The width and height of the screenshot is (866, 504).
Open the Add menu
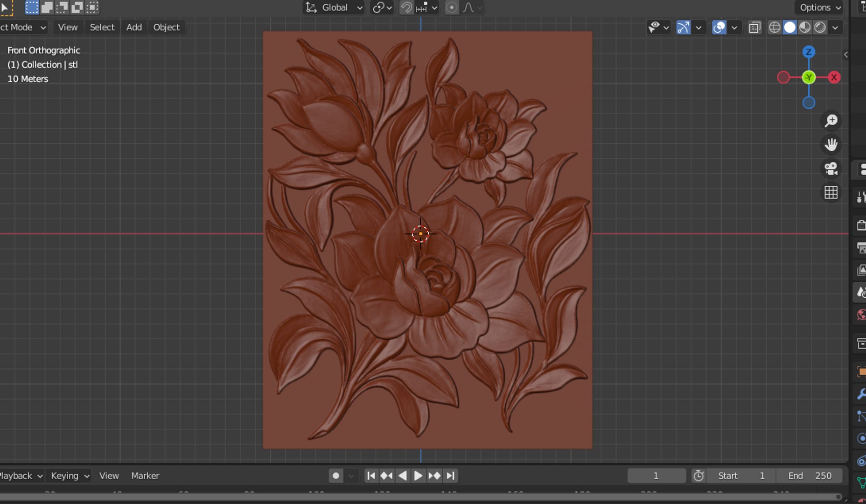pyautogui.click(x=134, y=28)
